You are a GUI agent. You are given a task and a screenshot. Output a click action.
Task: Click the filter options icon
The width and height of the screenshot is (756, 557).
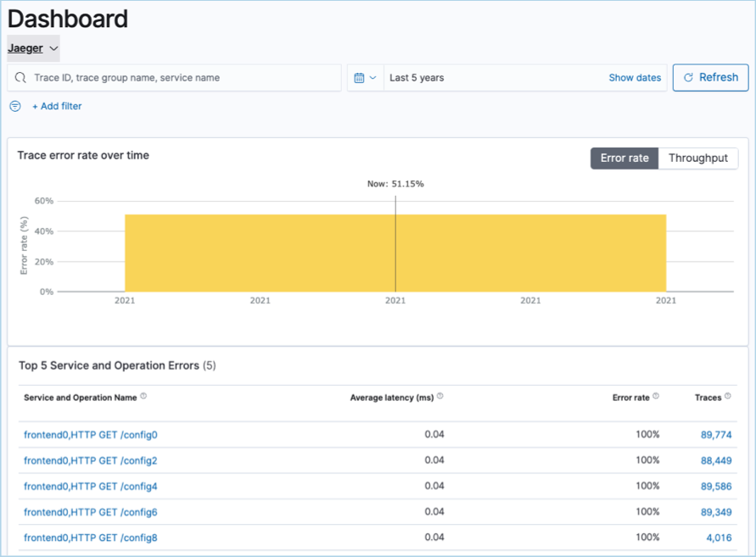click(14, 106)
